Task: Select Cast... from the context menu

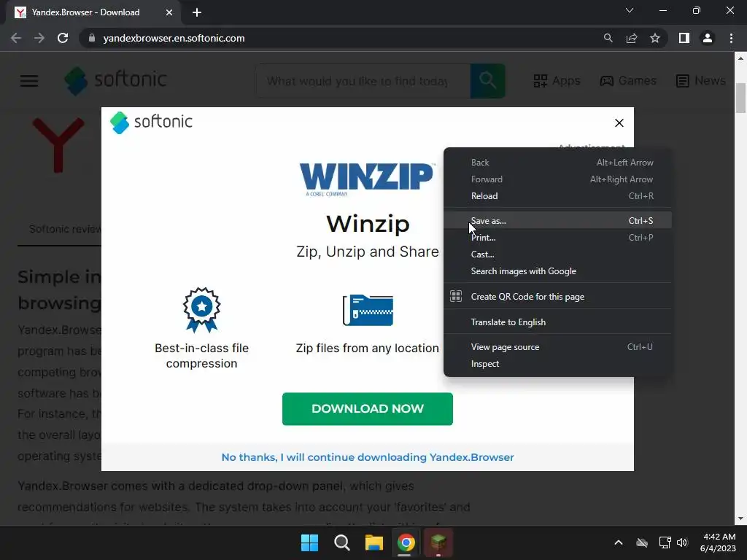Action: (x=557, y=254)
